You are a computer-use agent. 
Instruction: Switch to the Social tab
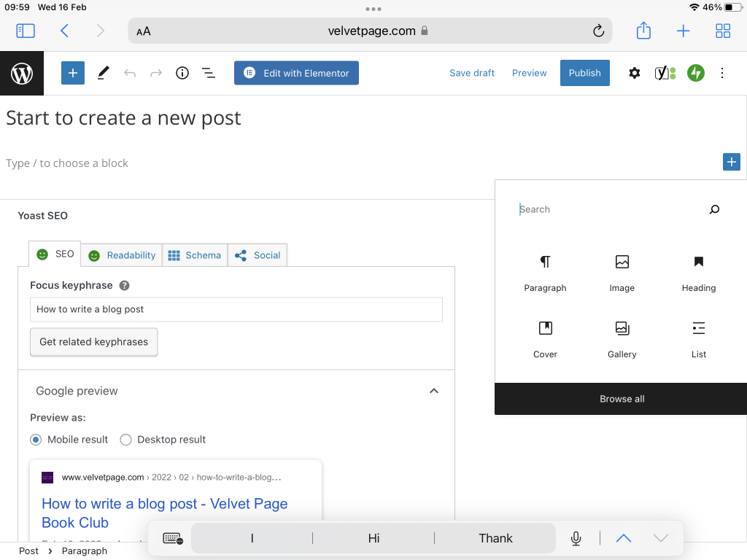(x=258, y=255)
